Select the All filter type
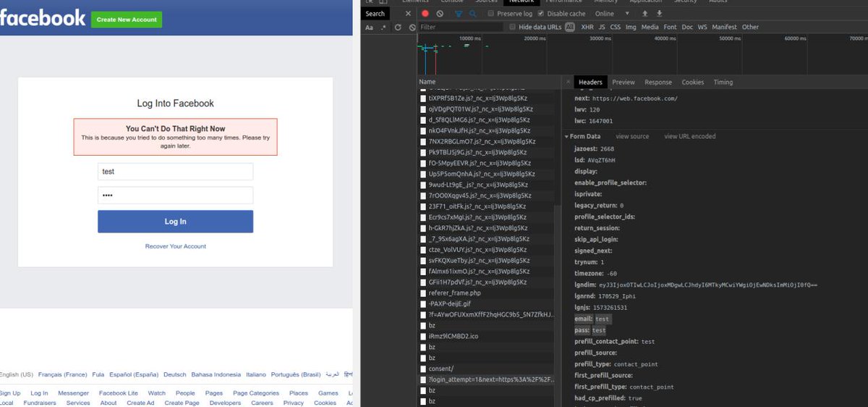This screenshot has height=407, width=868. (x=570, y=28)
